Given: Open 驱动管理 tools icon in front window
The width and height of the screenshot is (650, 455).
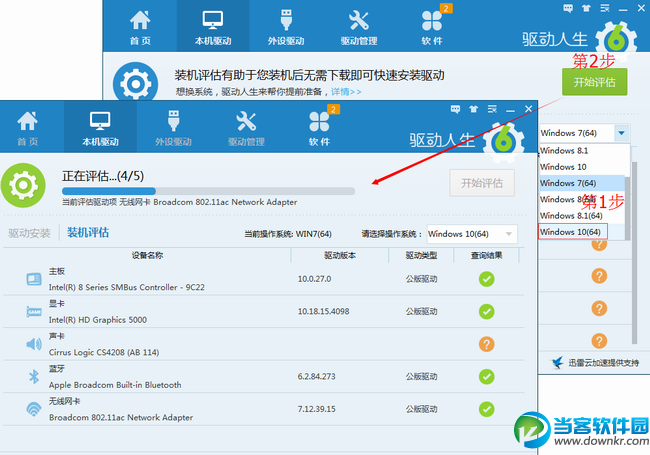Looking at the screenshot, I should pos(246,128).
